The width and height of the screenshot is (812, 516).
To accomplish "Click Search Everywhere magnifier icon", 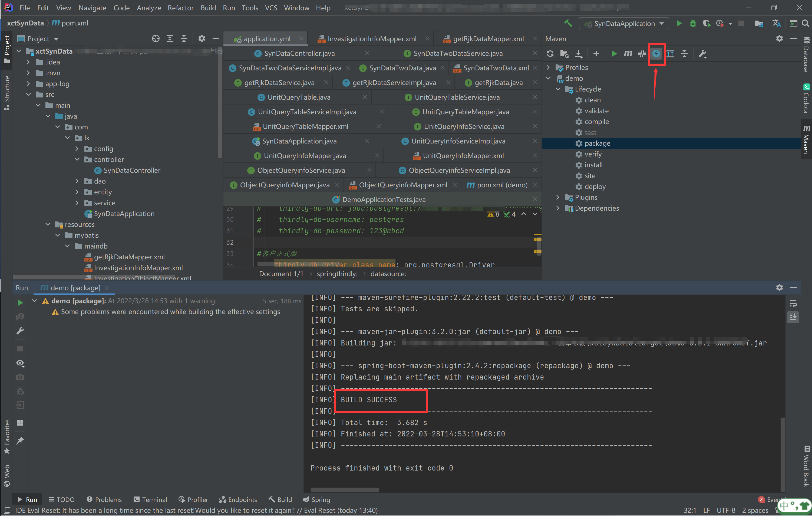I will [x=805, y=24].
